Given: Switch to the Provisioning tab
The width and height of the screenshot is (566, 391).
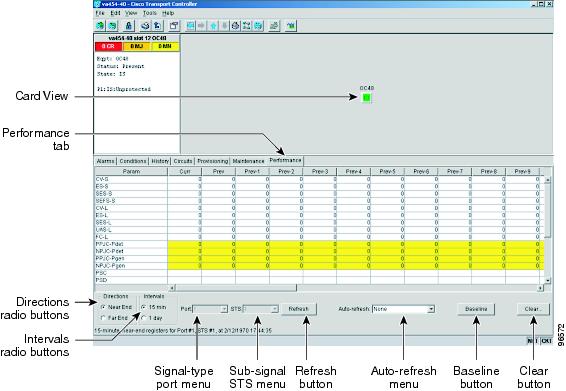Looking at the screenshot, I should 213,161.
